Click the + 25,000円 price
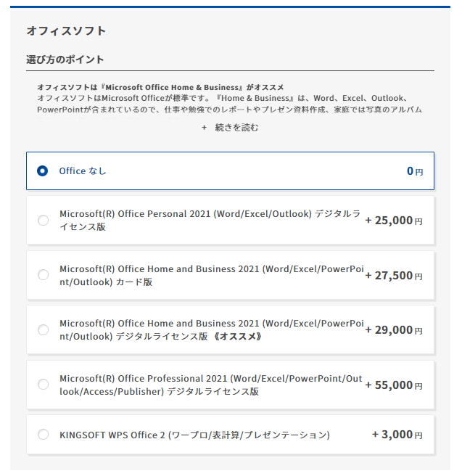This screenshot has width=462, height=476. 394,220
